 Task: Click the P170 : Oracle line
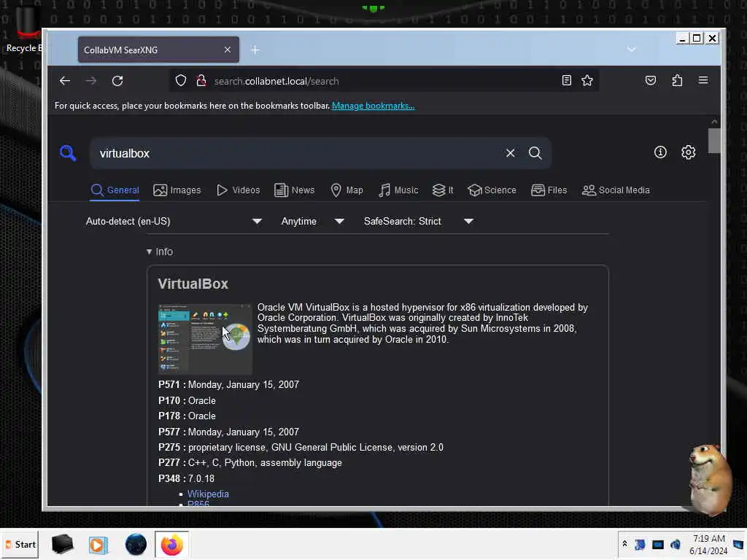(x=187, y=401)
